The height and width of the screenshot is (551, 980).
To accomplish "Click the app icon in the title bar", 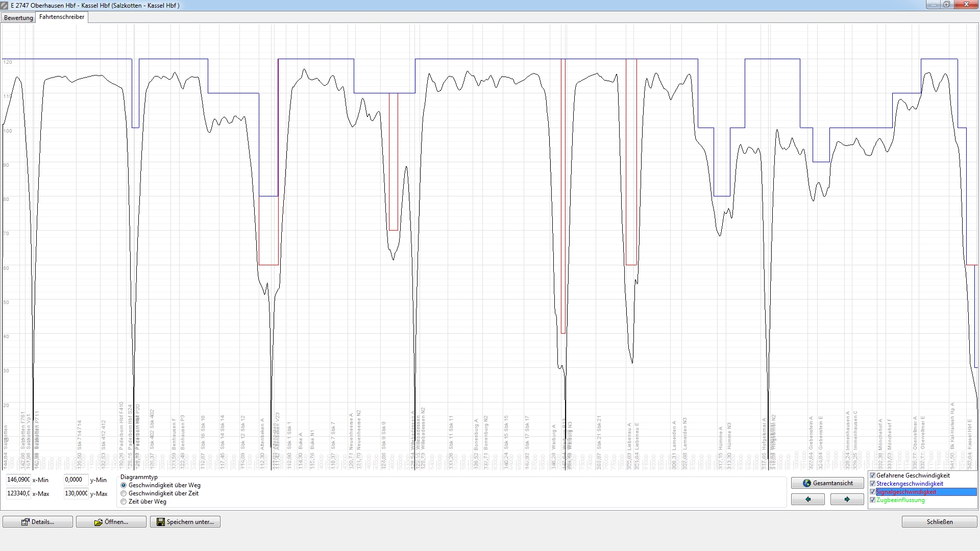I will (x=5, y=5).
